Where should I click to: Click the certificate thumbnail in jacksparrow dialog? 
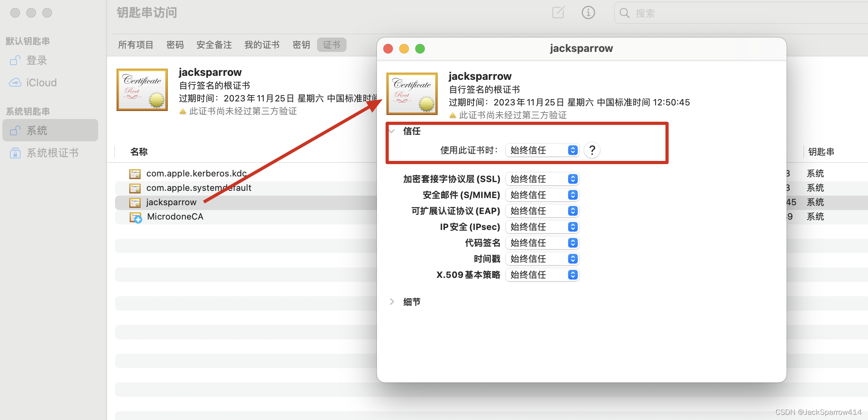click(412, 94)
